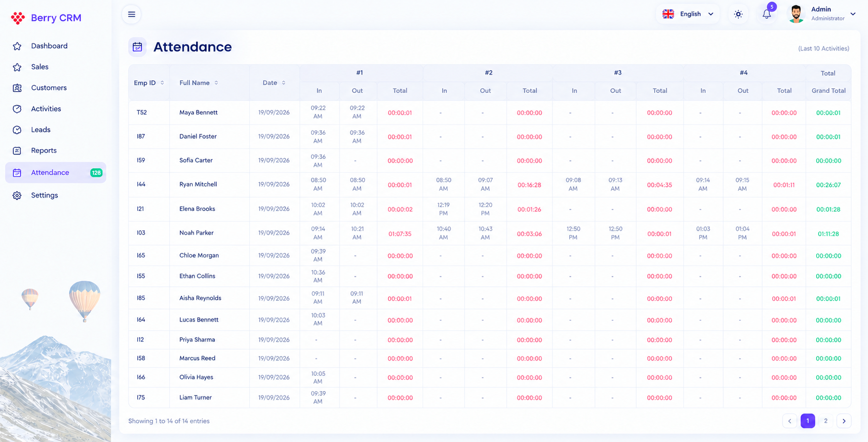Screen dimensions: 868x442
Task: Click the Admin avatar picture
Action: [x=796, y=14]
